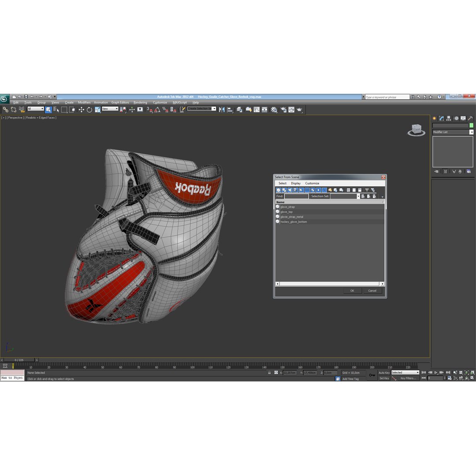This screenshot has height=476, width=476.
Task: Open the Modifiers menu
Action: point(84,103)
